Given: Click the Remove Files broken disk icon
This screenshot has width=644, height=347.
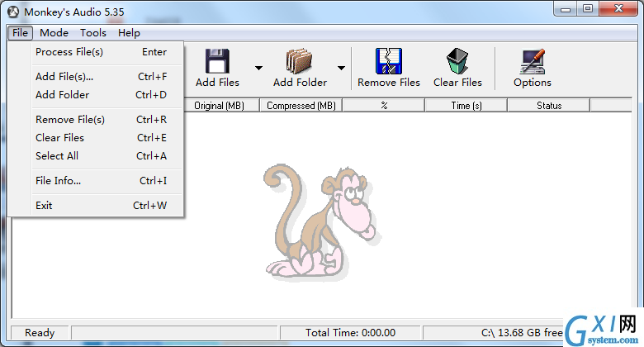Looking at the screenshot, I should (389, 61).
